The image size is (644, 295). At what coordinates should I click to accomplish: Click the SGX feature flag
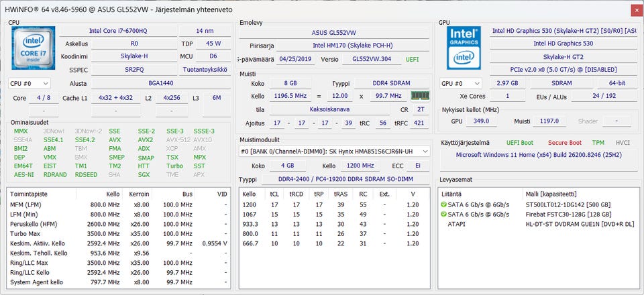(144, 175)
